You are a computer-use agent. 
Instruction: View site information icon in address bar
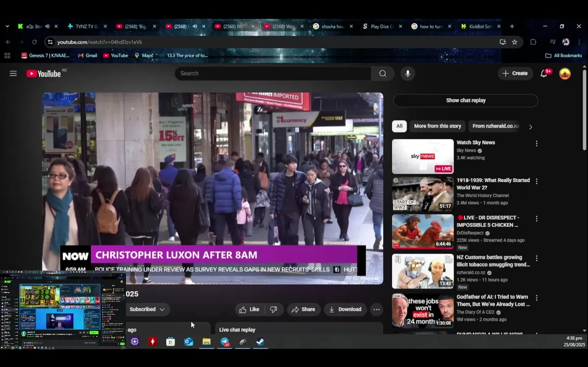tap(50, 42)
